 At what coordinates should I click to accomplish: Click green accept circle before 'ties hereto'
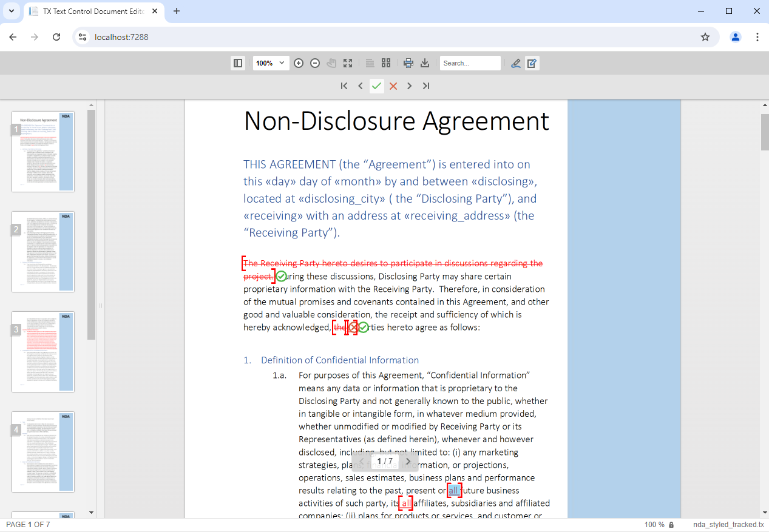364,328
